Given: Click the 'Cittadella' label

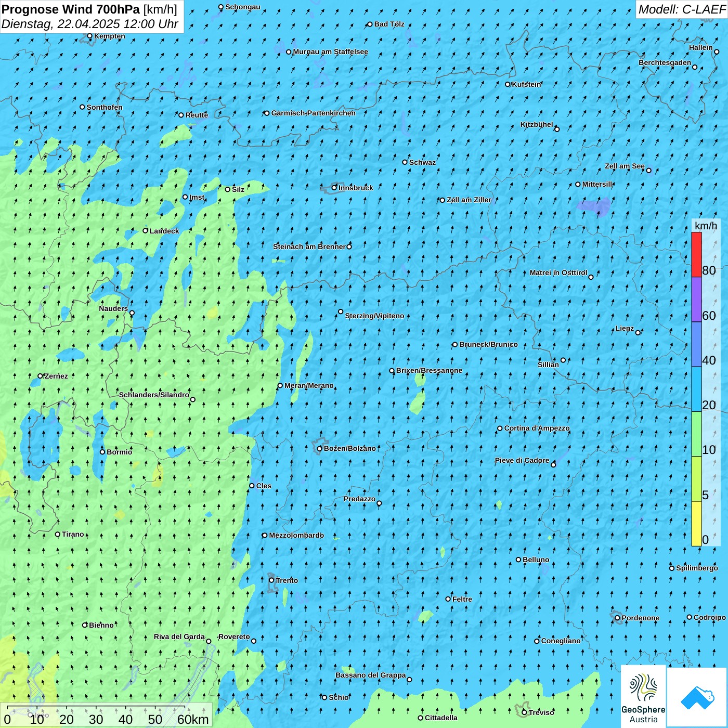Looking at the screenshot, I should tap(441, 718).
